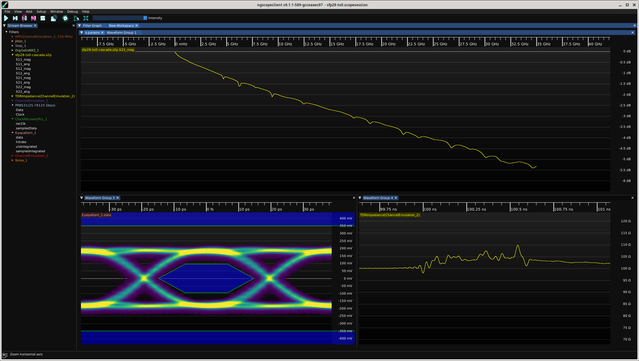This screenshot has height=361, width=639.
Task: Open Filter Graph panel dropdown triangle
Action: (79, 26)
